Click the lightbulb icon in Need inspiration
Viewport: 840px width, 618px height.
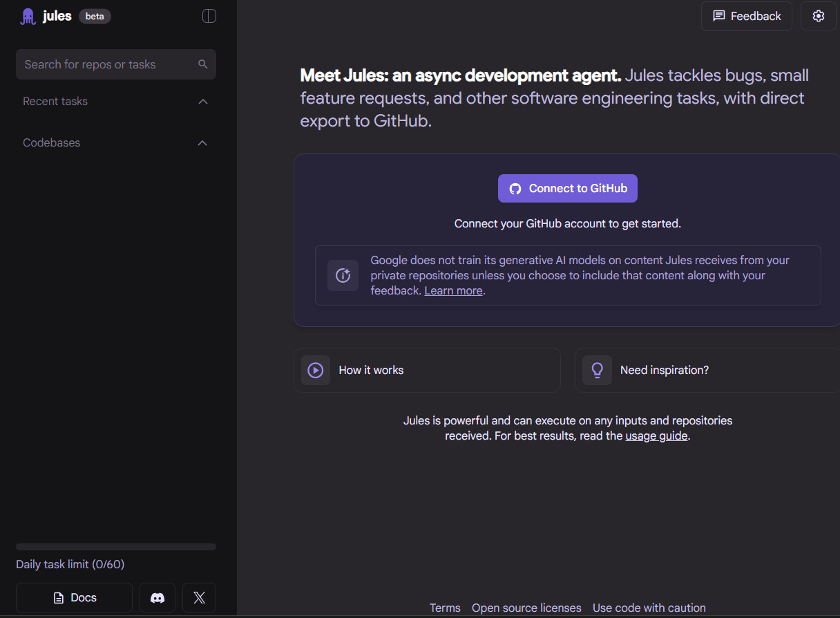tap(597, 370)
